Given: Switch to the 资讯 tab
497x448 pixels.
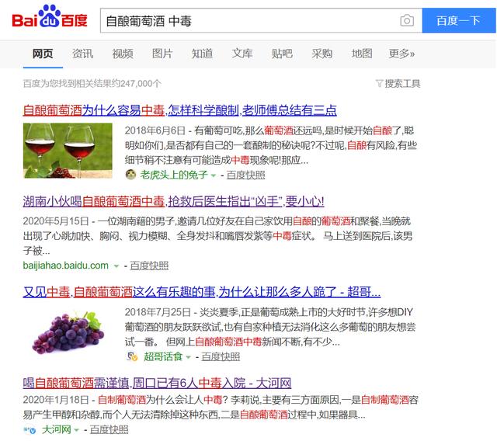Looking at the screenshot, I should coord(83,54).
